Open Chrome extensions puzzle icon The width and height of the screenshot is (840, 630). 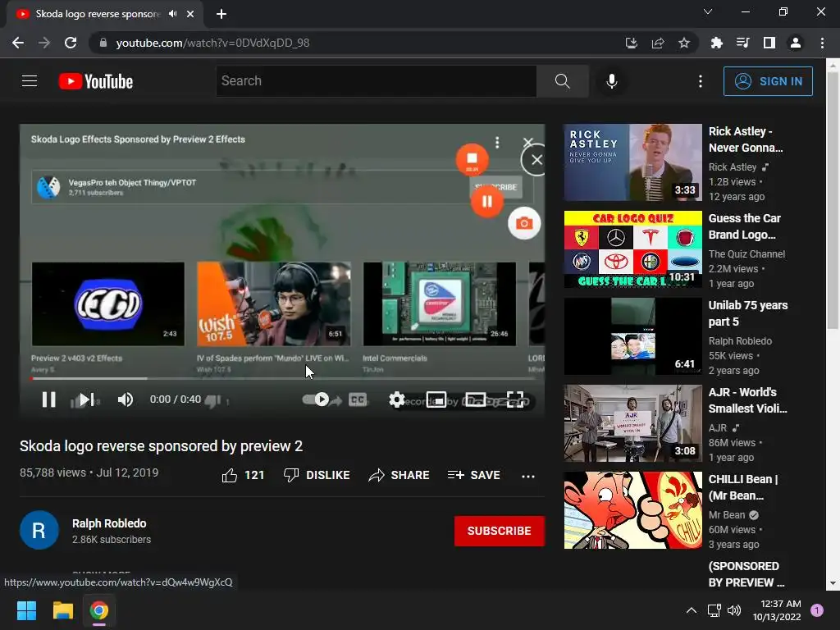pyautogui.click(x=717, y=43)
